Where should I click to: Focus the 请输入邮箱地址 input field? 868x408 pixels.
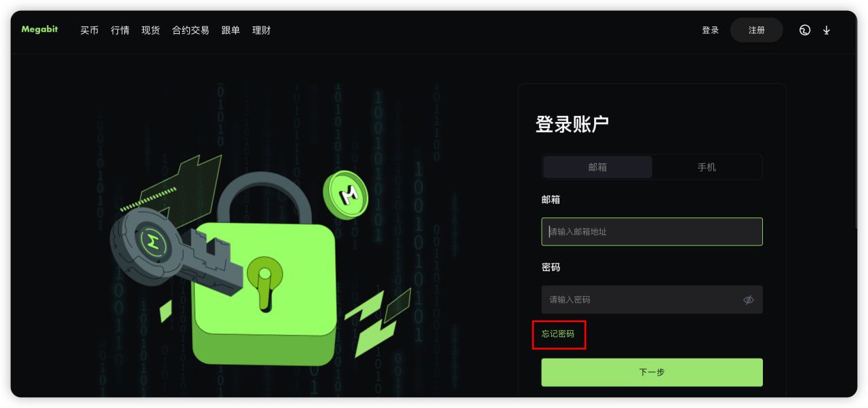point(652,232)
